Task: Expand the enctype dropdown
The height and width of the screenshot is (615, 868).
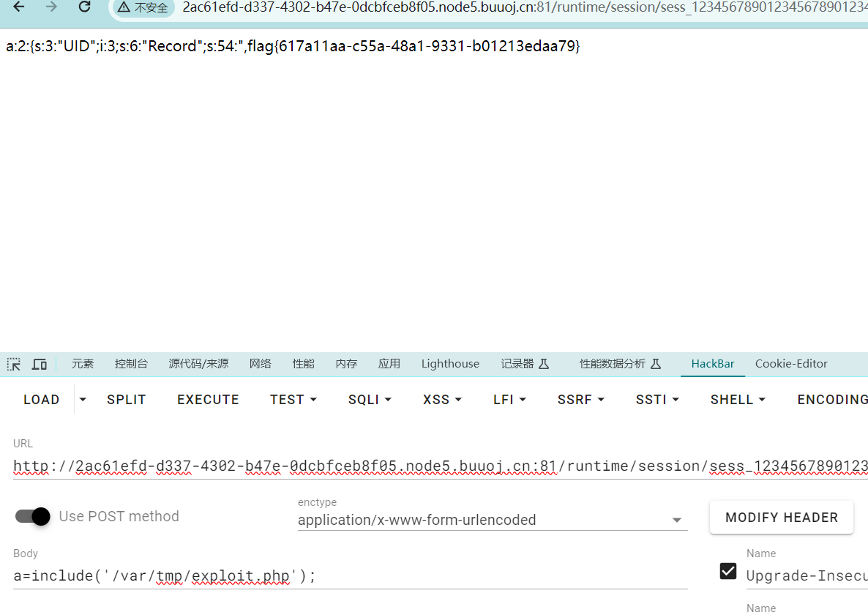Action: point(676,521)
